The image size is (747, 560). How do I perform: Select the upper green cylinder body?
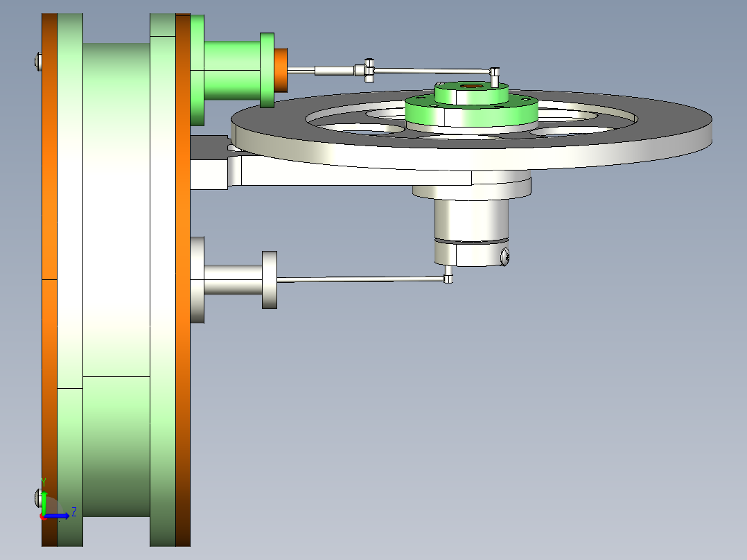[x=232, y=71]
